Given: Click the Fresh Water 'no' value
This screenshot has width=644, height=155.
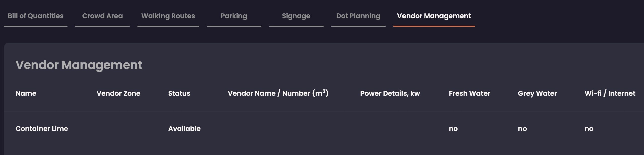Looking at the screenshot, I should (x=453, y=129).
